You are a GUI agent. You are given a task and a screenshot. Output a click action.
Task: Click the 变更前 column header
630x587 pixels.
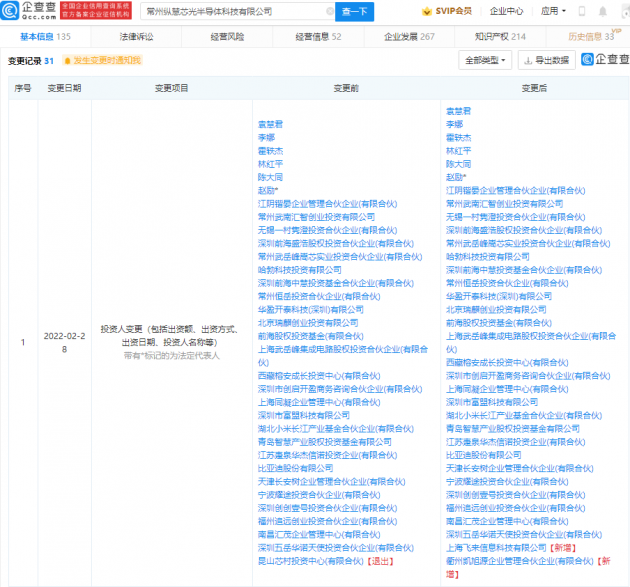pos(346,88)
